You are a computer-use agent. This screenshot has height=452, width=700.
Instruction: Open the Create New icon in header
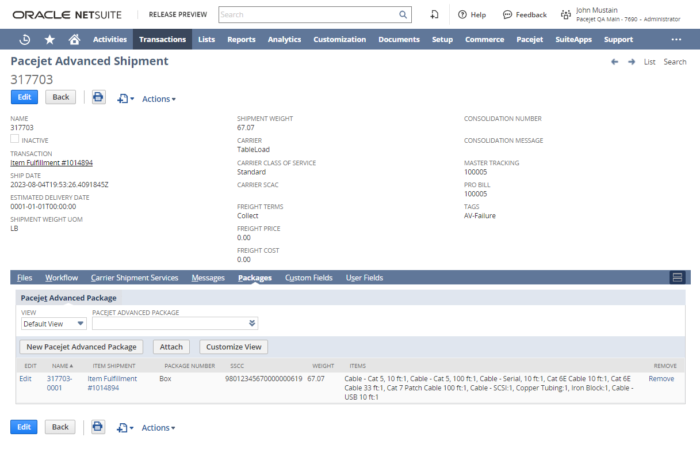click(434, 15)
